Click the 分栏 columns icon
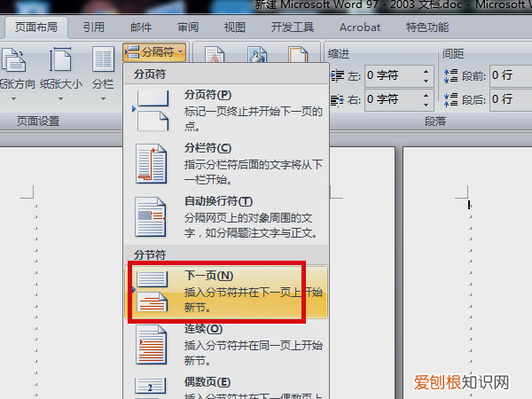Screen dimensions: 532x399 coord(103,59)
